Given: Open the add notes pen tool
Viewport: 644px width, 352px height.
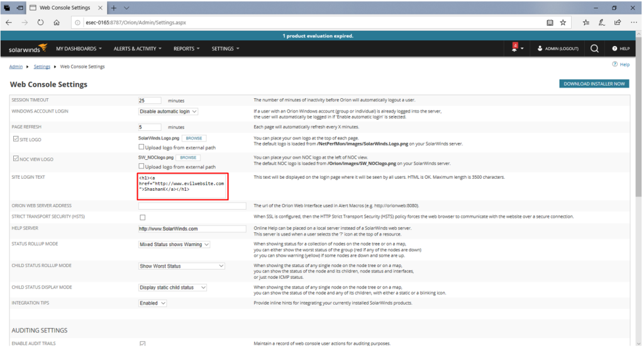Looking at the screenshot, I should click(602, 23).
